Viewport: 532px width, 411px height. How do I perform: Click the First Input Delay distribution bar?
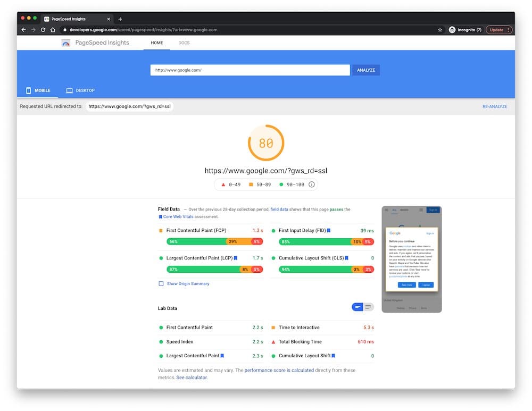pyautogui.click(x=327, y=242)
